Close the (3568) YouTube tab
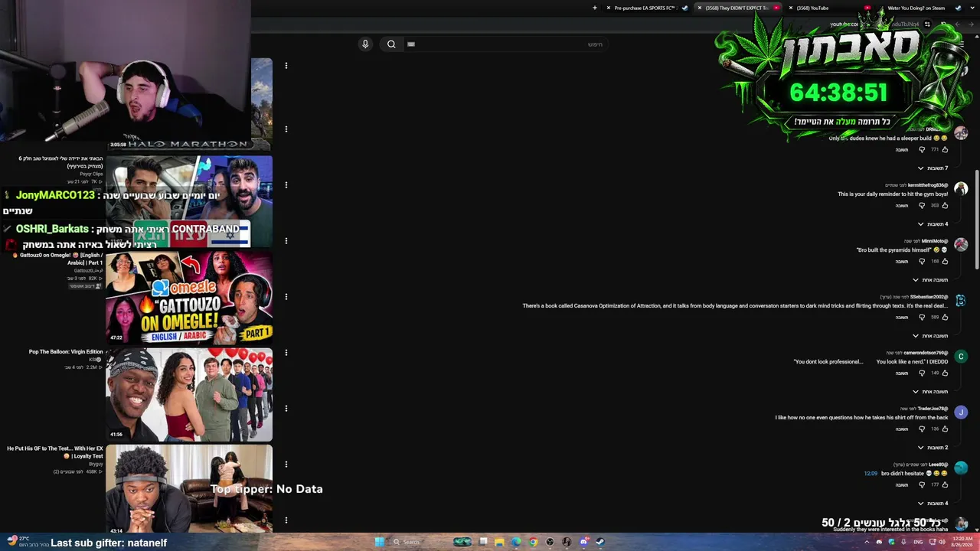This screenshot has height=551, width=980. tap(791, 8)
